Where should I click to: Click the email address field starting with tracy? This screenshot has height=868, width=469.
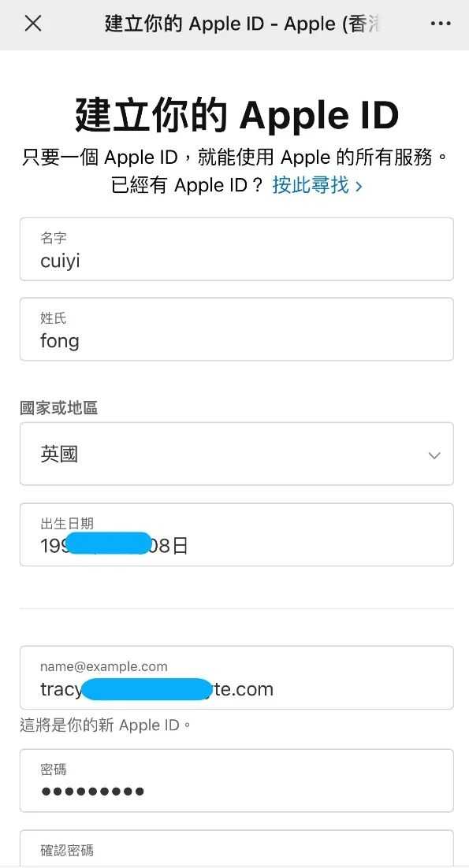tap(234, 677)
